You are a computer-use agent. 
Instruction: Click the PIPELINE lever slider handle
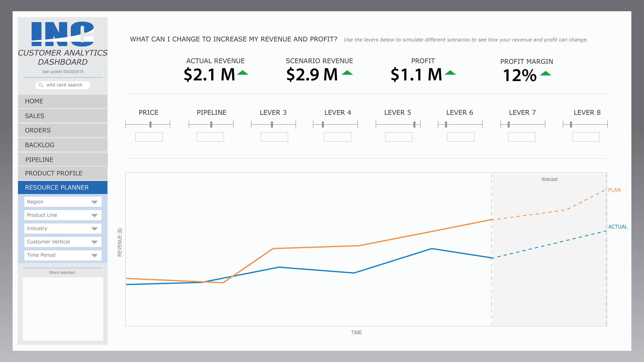pyautogui.click(x=211, y=125)
